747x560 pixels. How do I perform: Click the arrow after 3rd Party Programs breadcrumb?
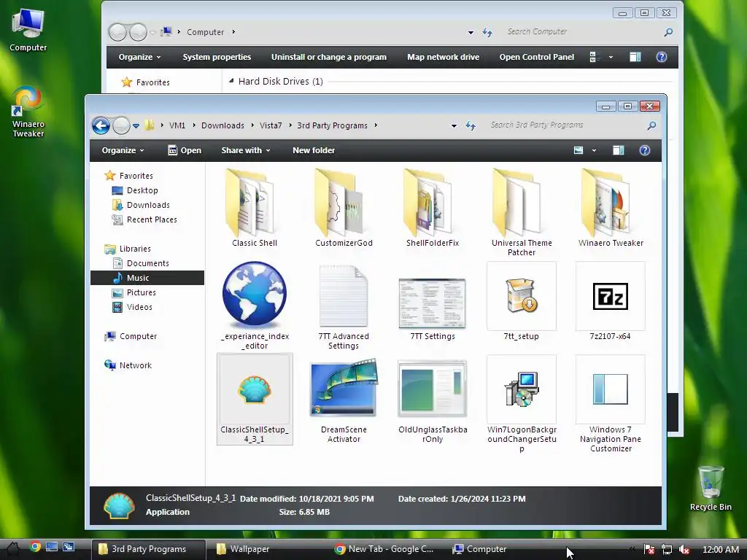[x=376, y=125]
